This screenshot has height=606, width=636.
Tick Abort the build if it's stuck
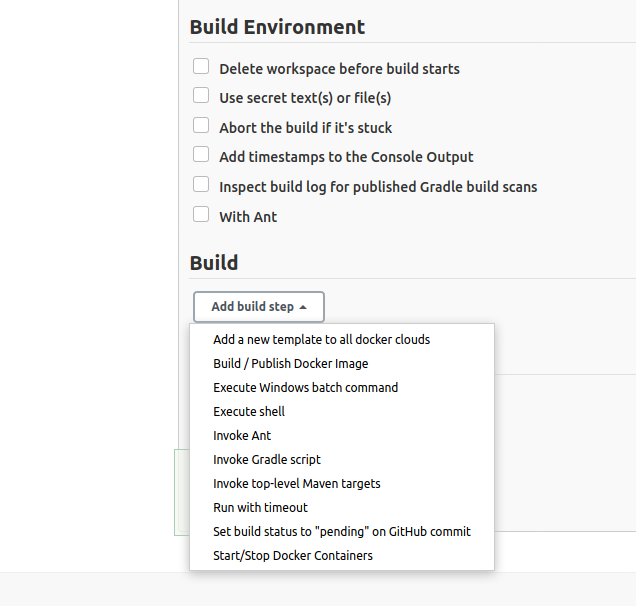click(201, 125)
